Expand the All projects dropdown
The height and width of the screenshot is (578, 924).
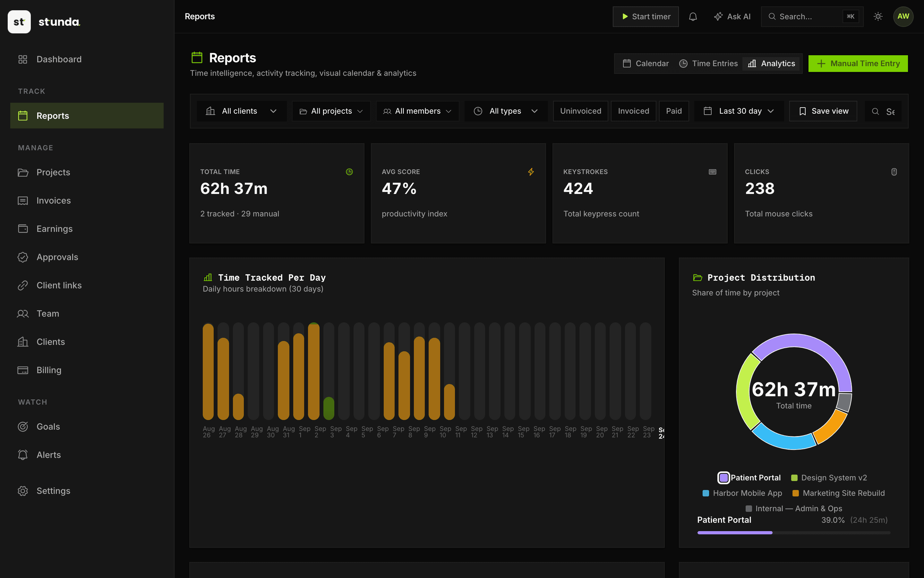pos(331,111)
